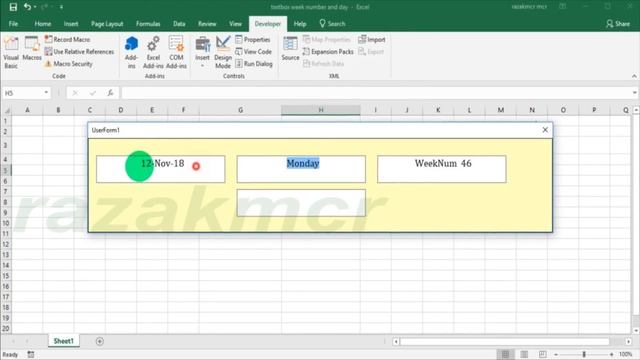This screenshot has height=360, width=640.
Task: Toggle Design Mode
Action: (x=223, y=52)
